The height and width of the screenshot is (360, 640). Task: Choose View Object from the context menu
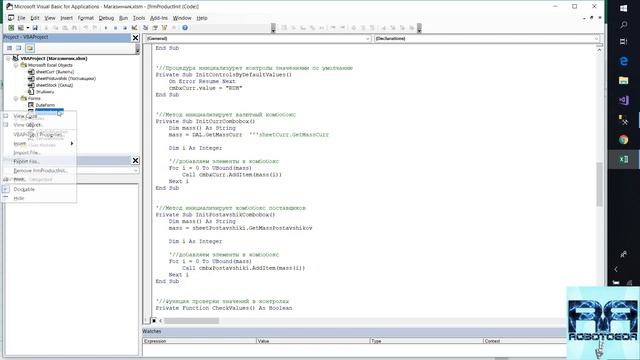(x=39, y=125)
